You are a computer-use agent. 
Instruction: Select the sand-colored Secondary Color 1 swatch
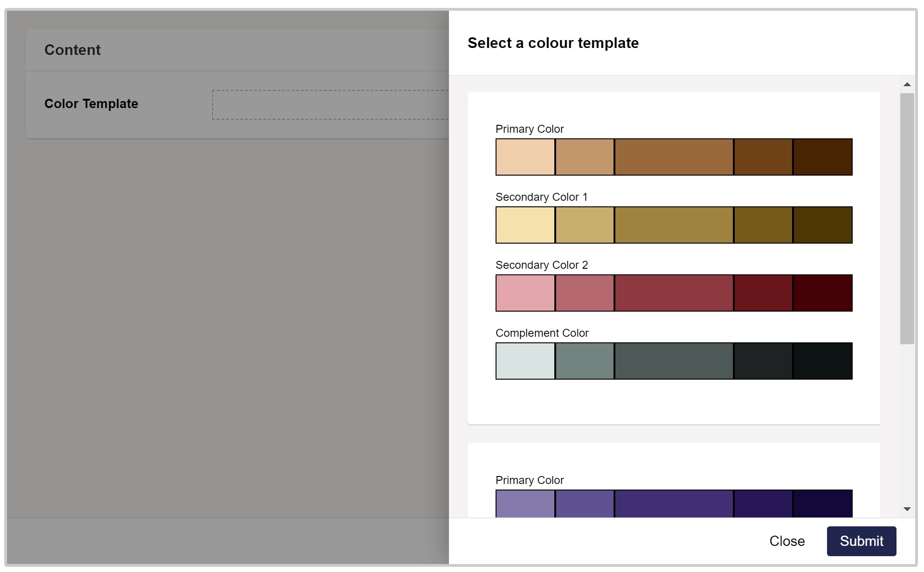coord(585,225)
